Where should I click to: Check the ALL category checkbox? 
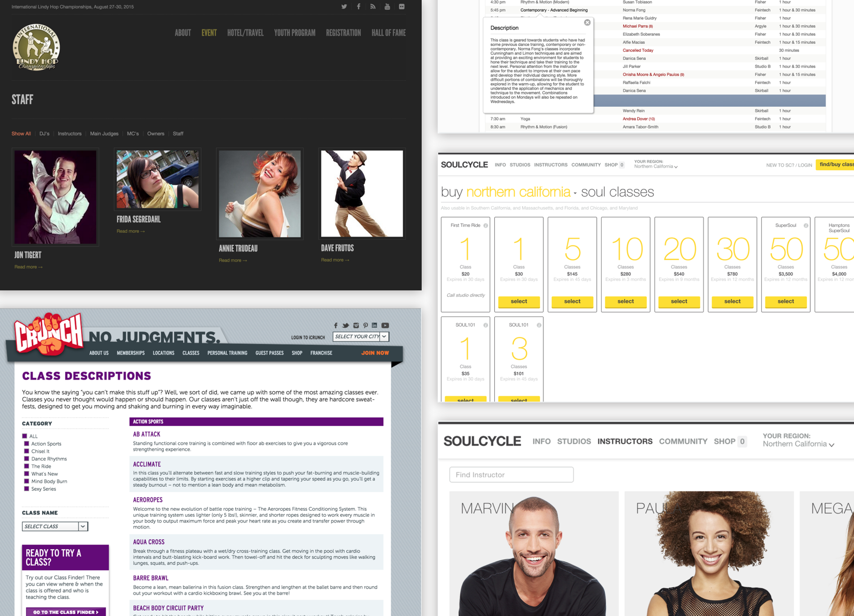pos(25,436)
